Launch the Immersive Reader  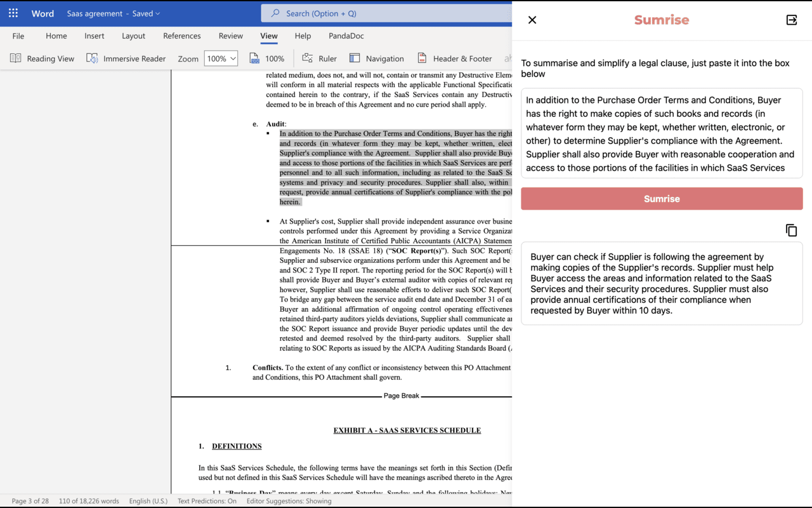[126, 58]
